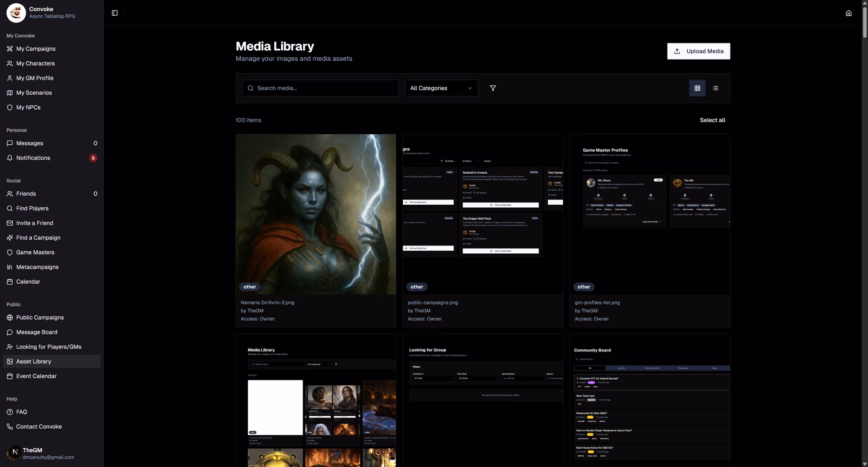Click the Event Calendar icon
868x467 pixels.
click(10, 376)
